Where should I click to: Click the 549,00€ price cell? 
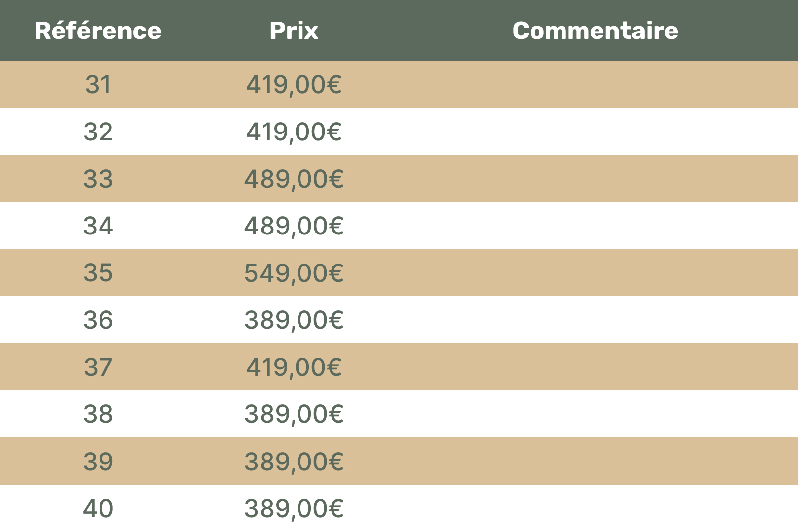[294, 272]
